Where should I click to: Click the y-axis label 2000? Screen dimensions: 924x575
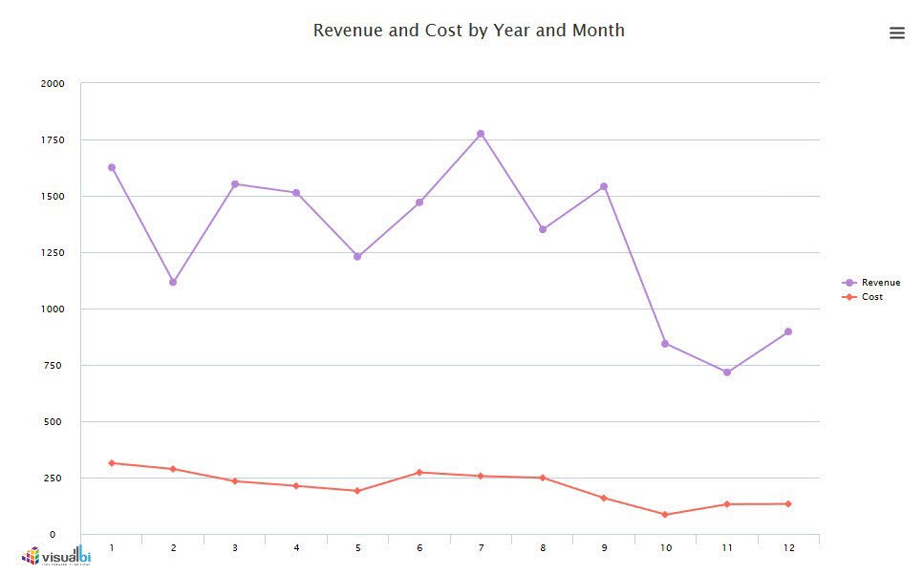click(53, 84)
